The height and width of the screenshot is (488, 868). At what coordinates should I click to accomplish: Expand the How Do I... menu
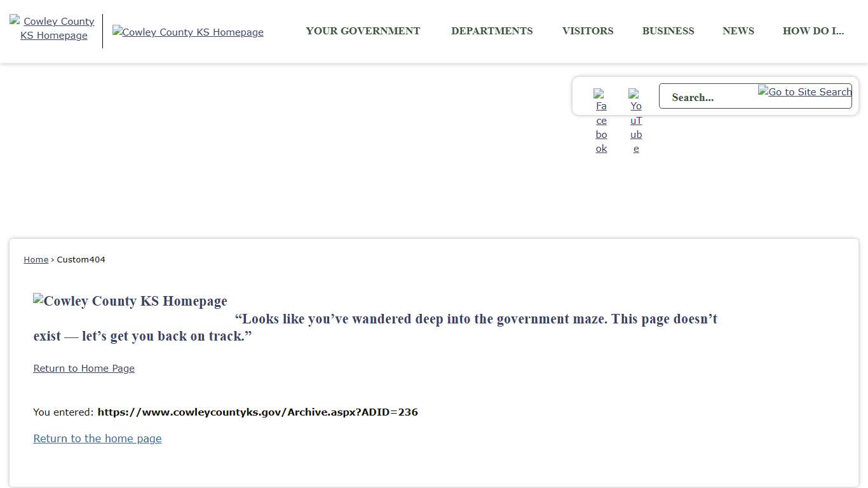pos(813,31)
